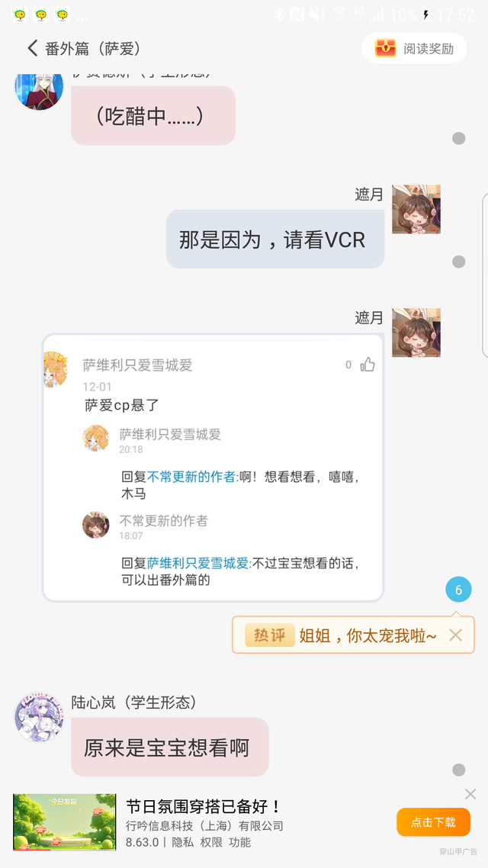Open the blue comment count bubble showing 6
Image resolution: width=488 pixels, height=868 pixels.
click(x=458, y=590)
